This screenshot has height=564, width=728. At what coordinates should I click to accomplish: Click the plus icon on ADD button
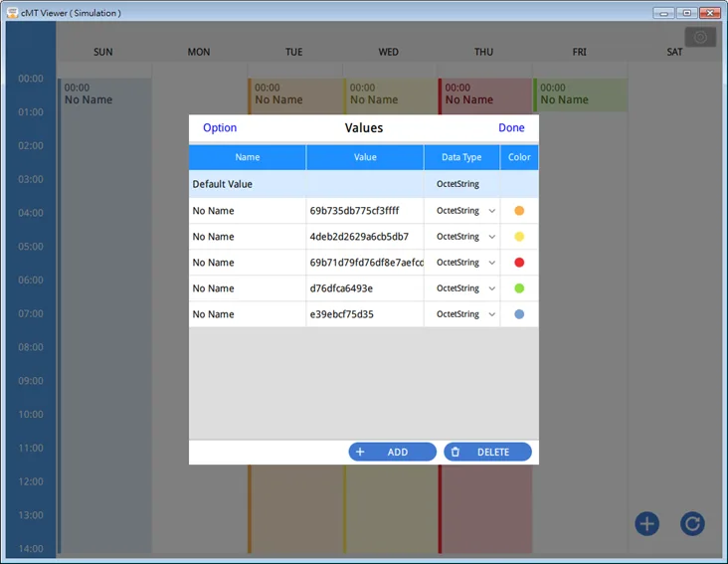click(x=360, y=452)
